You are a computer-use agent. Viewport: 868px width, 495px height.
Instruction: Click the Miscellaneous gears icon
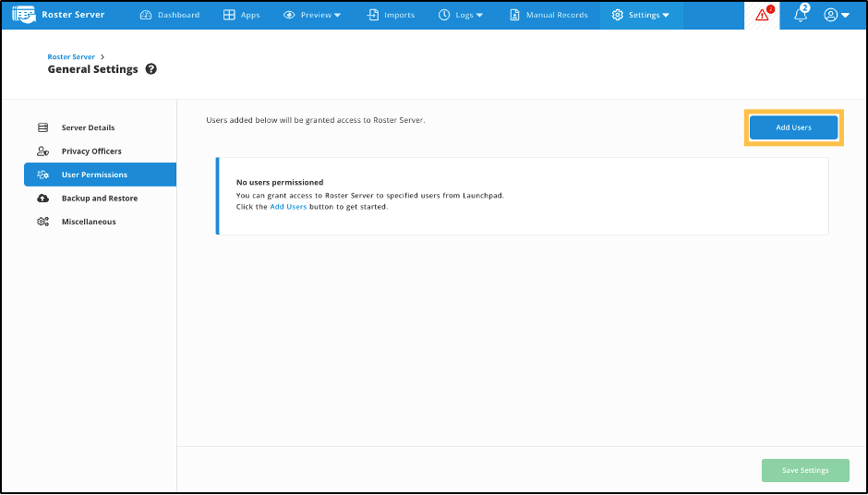[x=42, y=222]
